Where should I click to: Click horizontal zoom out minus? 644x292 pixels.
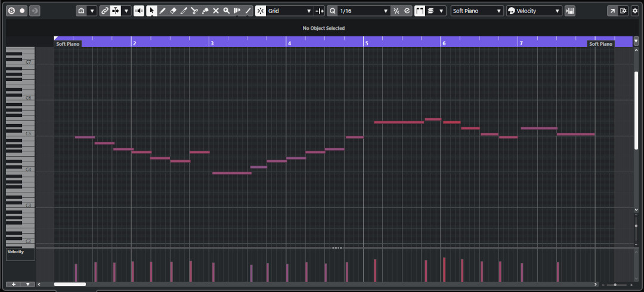(x=603, y=285)
